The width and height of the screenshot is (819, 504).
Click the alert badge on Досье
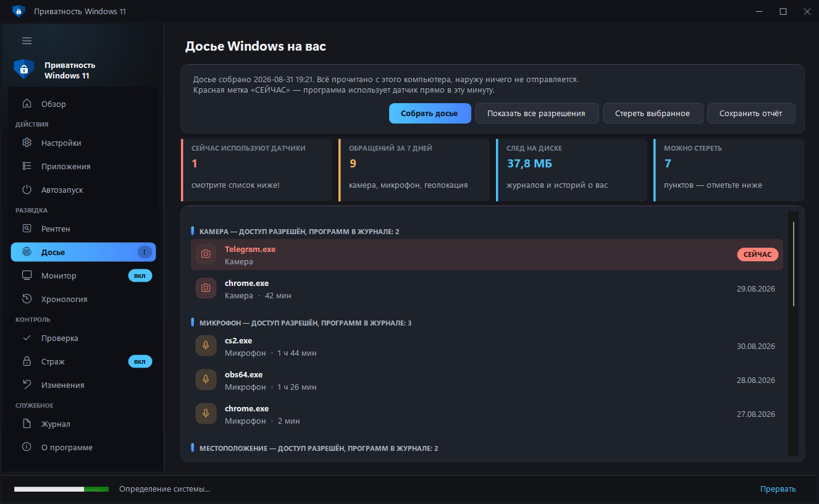145,252
